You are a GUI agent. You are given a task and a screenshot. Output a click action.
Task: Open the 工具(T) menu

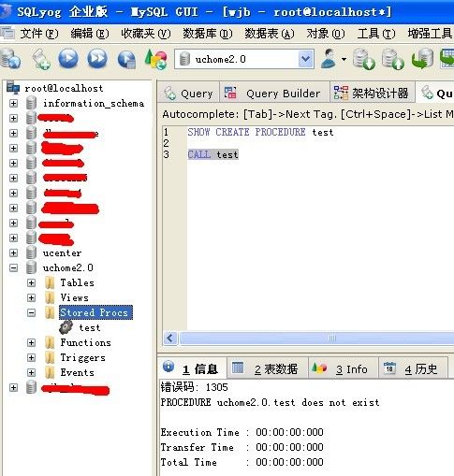376,34
